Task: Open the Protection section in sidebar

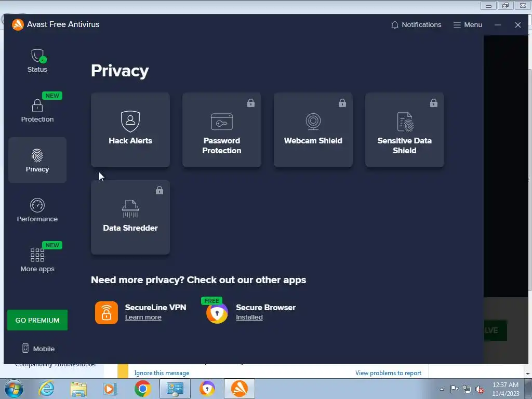Action: click(x=37, y=110)
